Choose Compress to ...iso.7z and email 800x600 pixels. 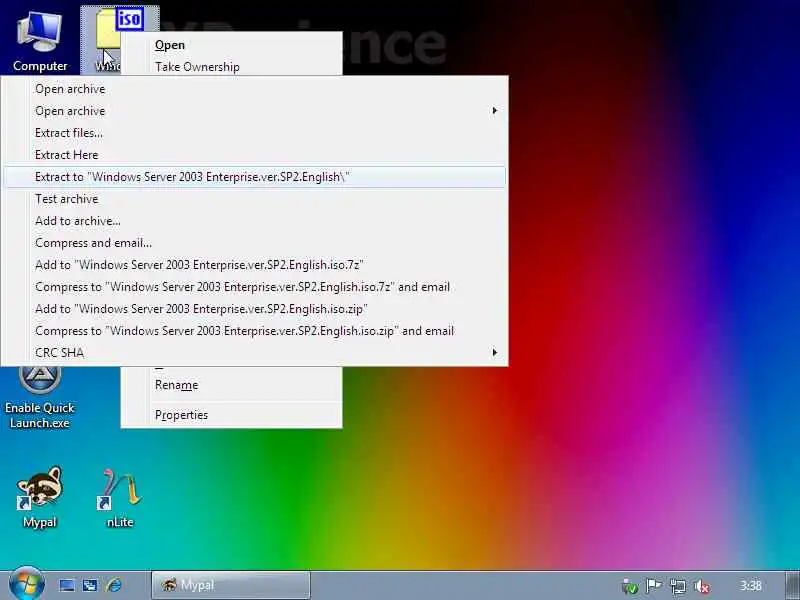coord(254,287)
